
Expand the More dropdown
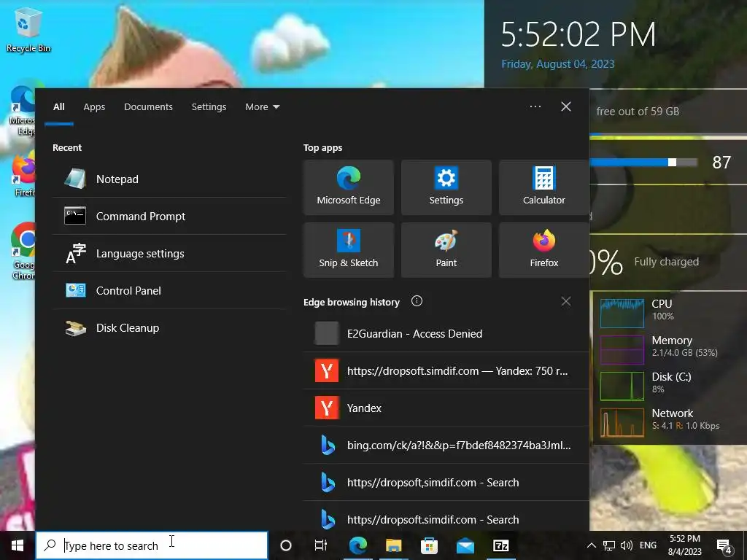tap(262, 107)
